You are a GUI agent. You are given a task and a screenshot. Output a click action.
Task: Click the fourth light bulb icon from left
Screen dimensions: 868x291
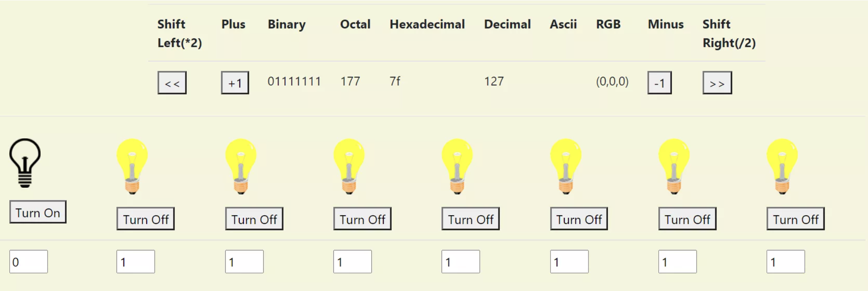[x=349, y=167]
